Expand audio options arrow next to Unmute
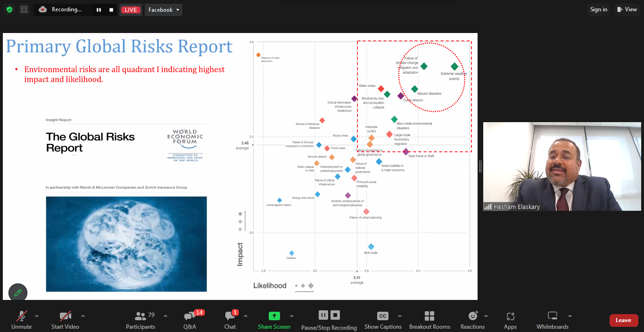Viewport: 644px width, 332px height. click(37, 316)
